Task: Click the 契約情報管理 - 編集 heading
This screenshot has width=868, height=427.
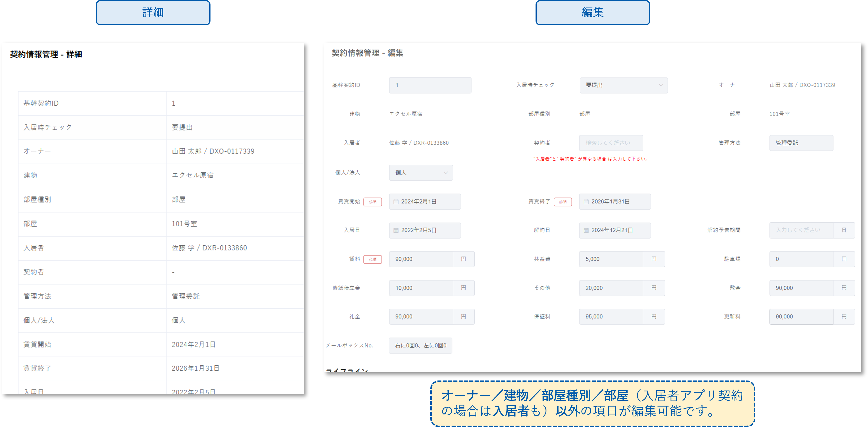Action: click(x=367, y=53)
